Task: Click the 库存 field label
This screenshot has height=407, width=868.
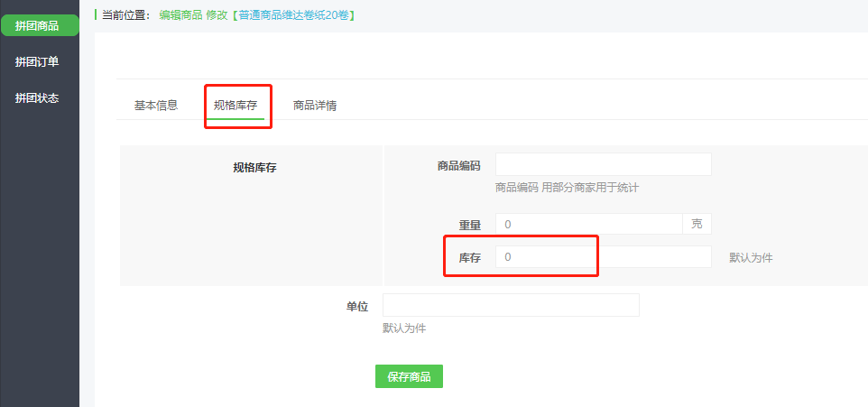Action: coord(469,258)
